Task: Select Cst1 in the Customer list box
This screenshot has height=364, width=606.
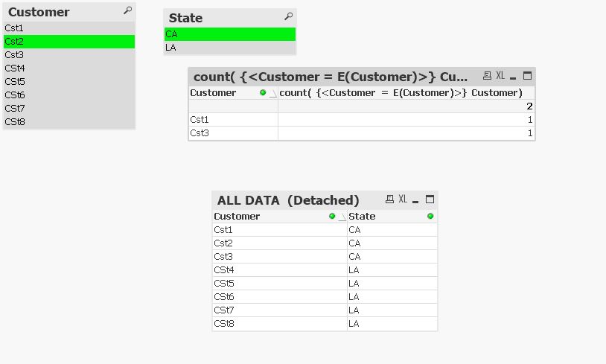Action: 68,28
